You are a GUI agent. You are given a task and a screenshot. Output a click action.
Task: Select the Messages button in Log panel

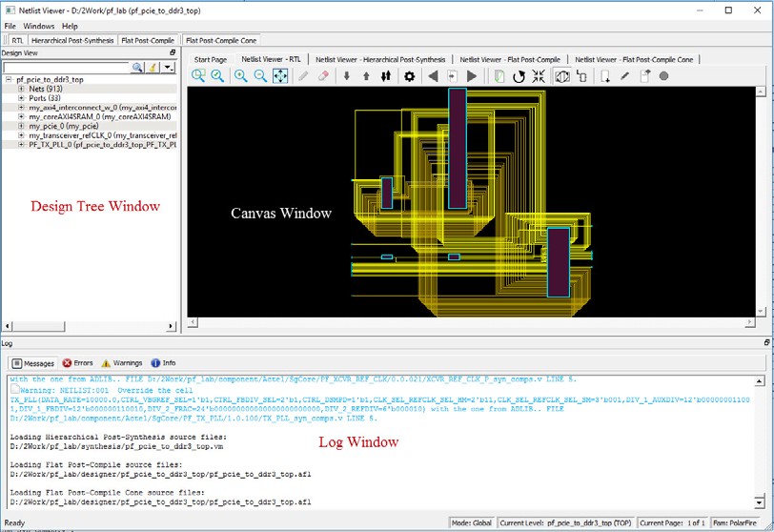(x=33, y=363)
